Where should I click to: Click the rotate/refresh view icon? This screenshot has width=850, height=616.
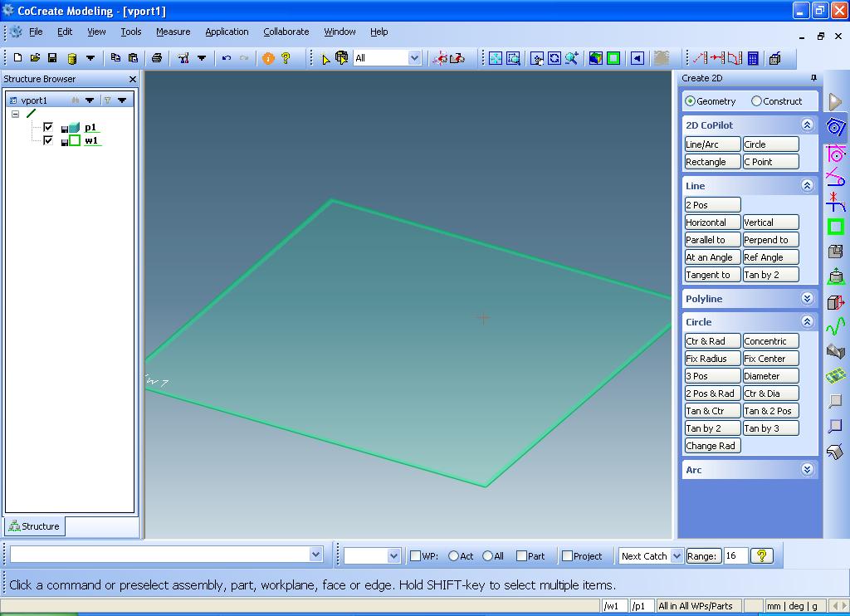(554, 58)
